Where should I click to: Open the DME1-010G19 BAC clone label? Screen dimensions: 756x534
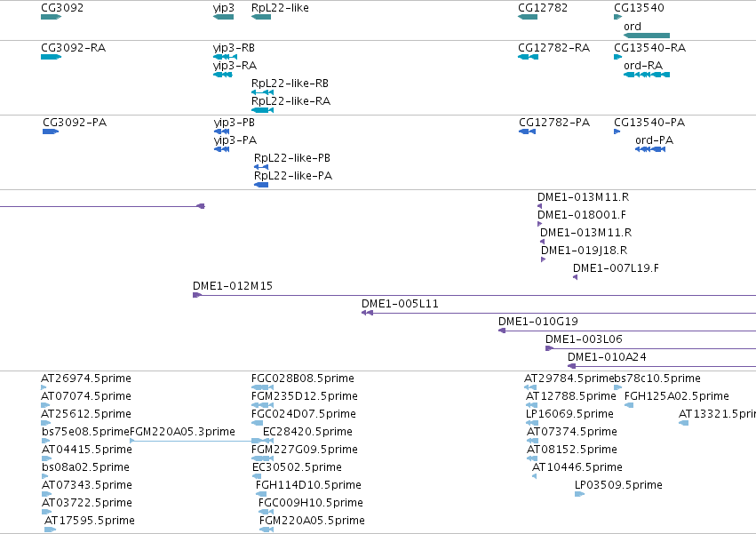coord(538,322)
